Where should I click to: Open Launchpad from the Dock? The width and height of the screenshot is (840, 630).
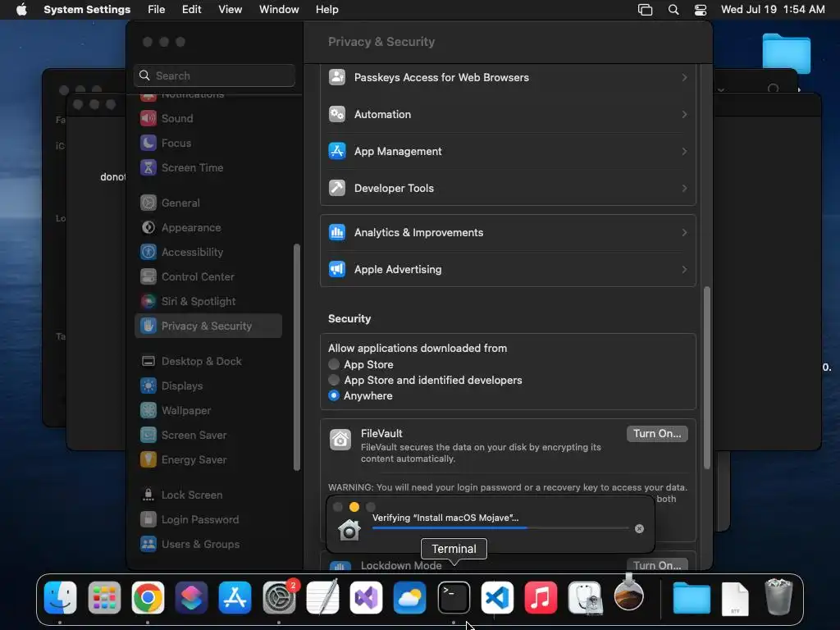[104, 597]
